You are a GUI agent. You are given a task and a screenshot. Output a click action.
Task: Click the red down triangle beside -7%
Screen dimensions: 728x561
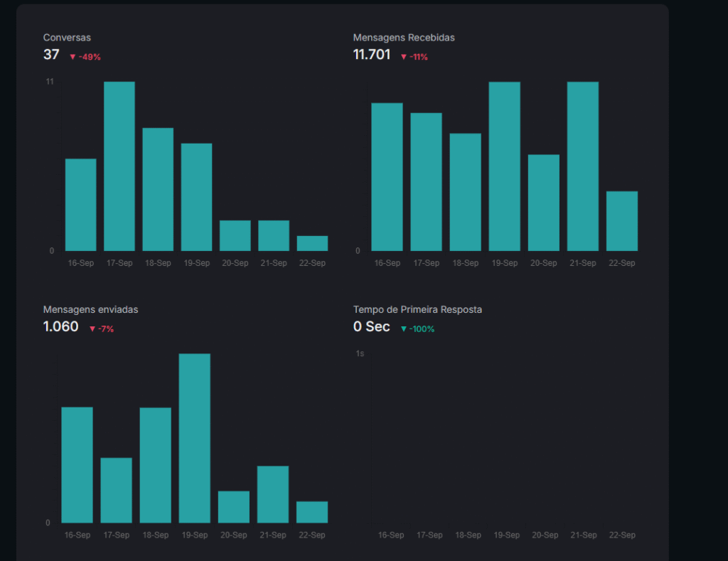coord(92,329)
